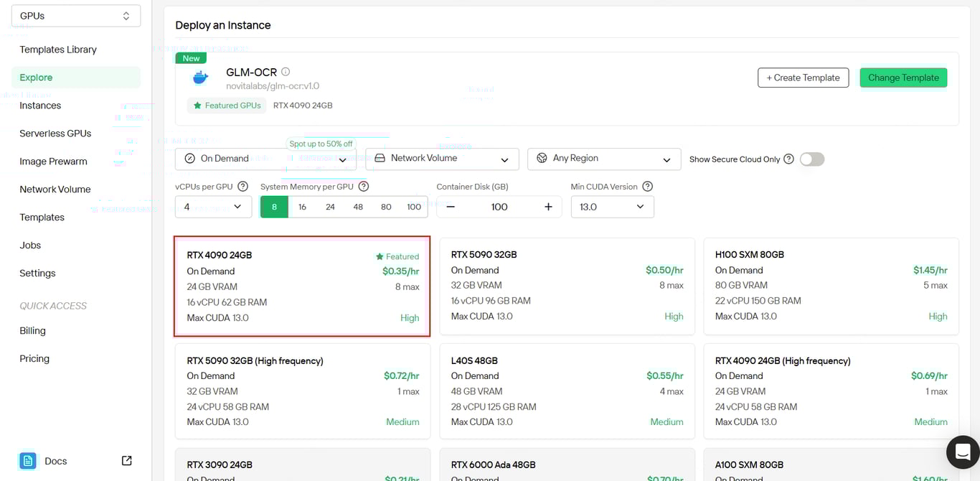980x481 pixels.
Task: Click the star icon in Featured GPUs tag
Action: (197, 106)
